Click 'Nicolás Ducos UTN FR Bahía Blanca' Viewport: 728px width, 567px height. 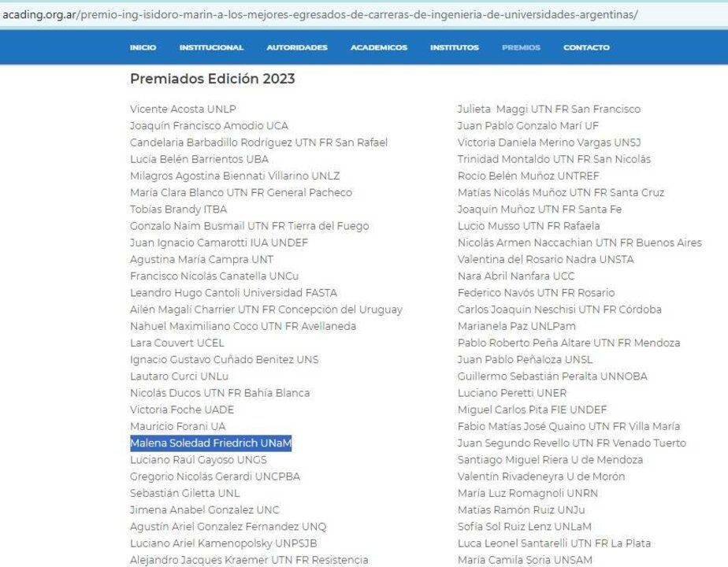click(220, 393)
